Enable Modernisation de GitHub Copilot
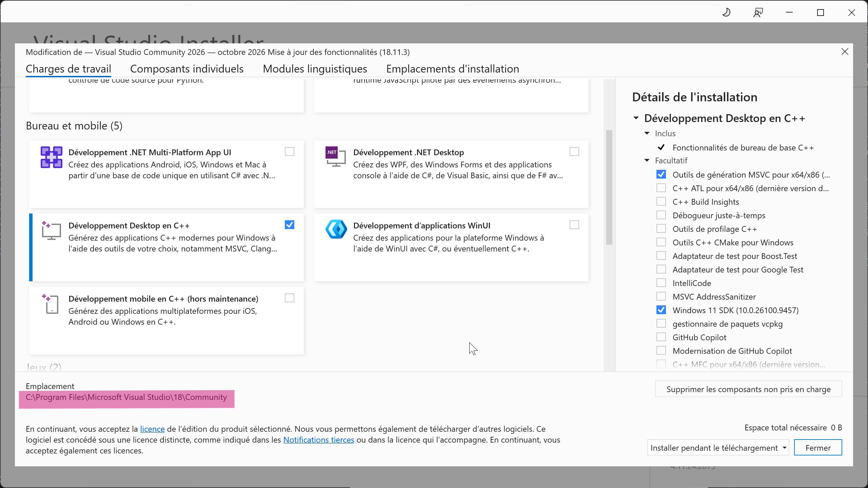Screen dimensions: 868x488 point(661,351)
